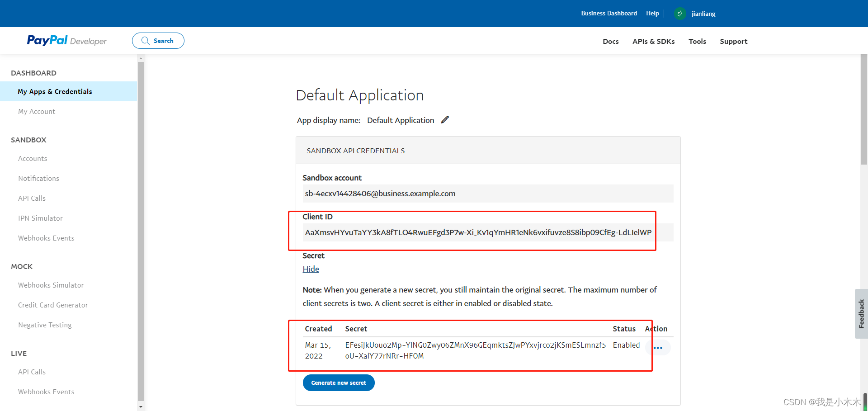Select My Apps & Credentials in sidebar
Viewport: 868px width, 411px height.
coord(69,91)
